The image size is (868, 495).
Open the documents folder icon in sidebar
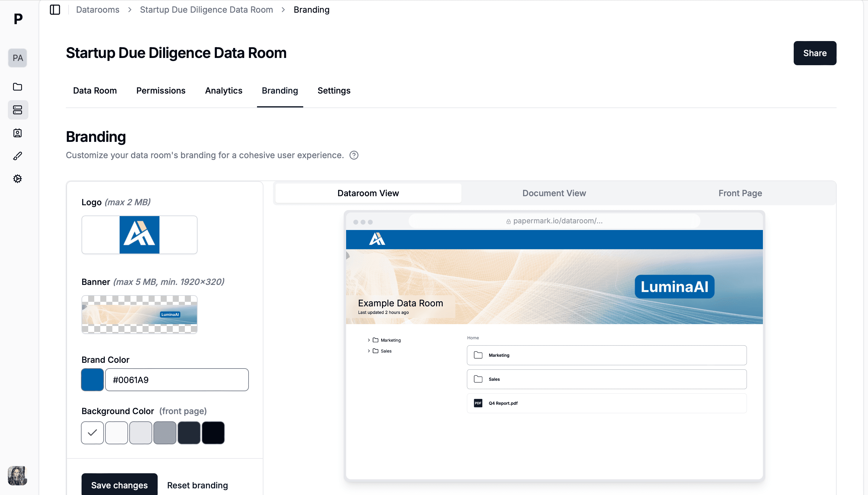point(17,87)
